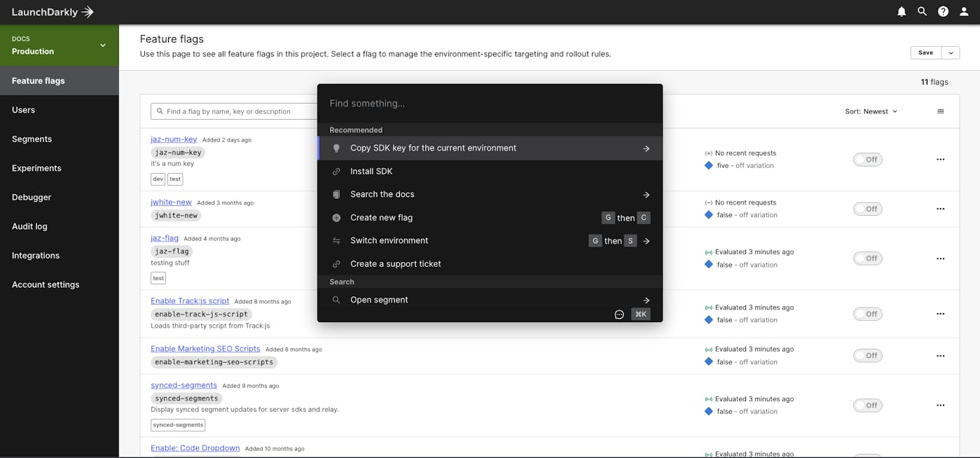Open the jaz-num-key flag link
Viewport: 980px width, 458px height.
pos(174,139)
